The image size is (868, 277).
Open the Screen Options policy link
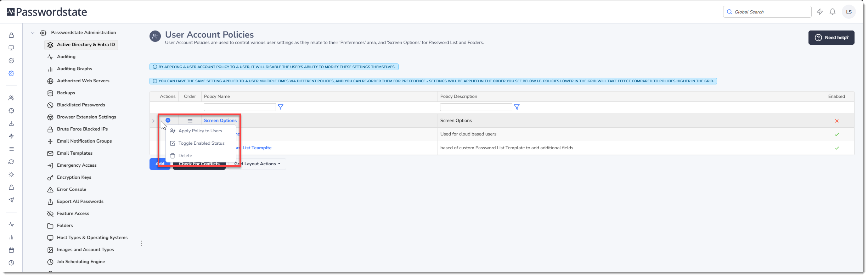[x=220, y=121]
